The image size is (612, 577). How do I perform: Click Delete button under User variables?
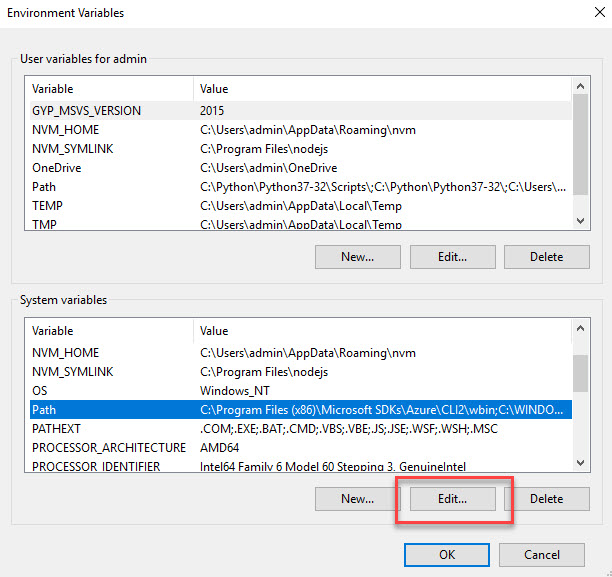pyautogui.click(x=546, y=256)
